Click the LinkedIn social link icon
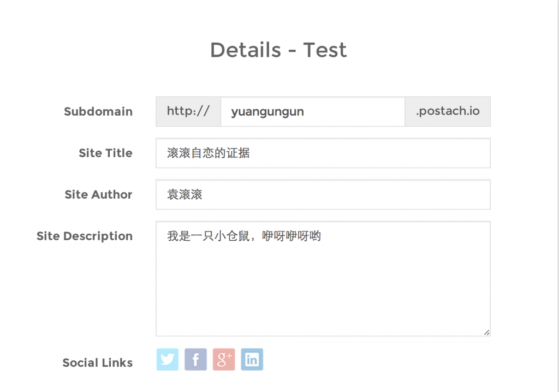 (x=252, y=359)
